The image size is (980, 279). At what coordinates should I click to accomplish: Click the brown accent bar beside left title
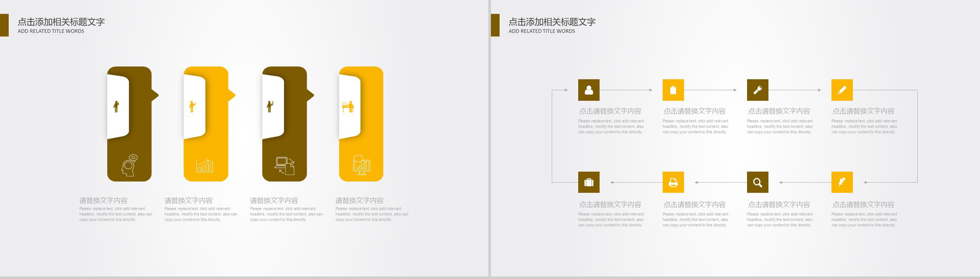click(4, 25)
